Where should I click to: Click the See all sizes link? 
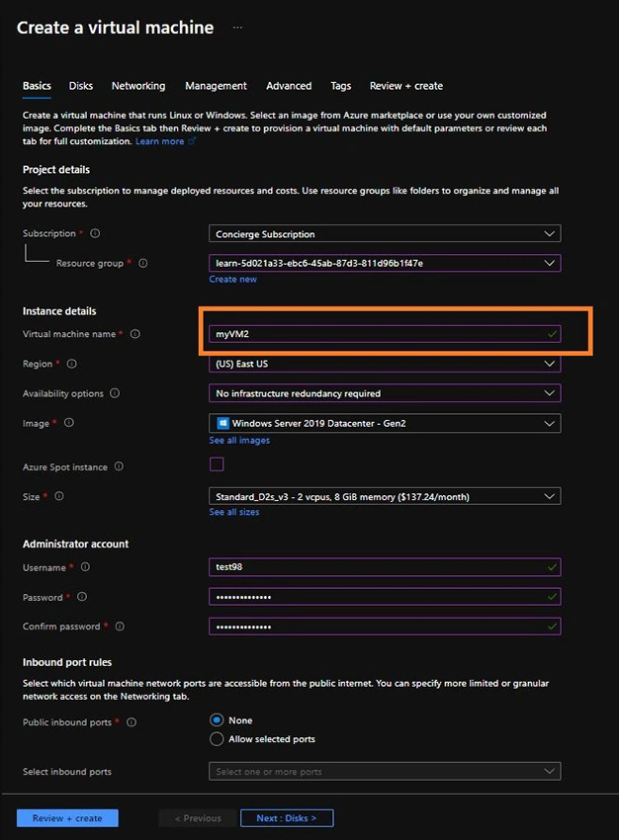click(234, 512)
